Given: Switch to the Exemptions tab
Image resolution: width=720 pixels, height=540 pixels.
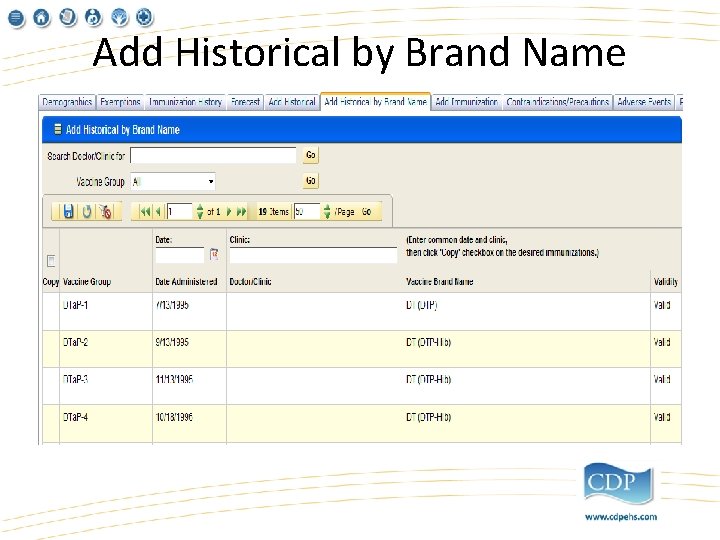Looking at the screenshot, I should tap(120, 102).
